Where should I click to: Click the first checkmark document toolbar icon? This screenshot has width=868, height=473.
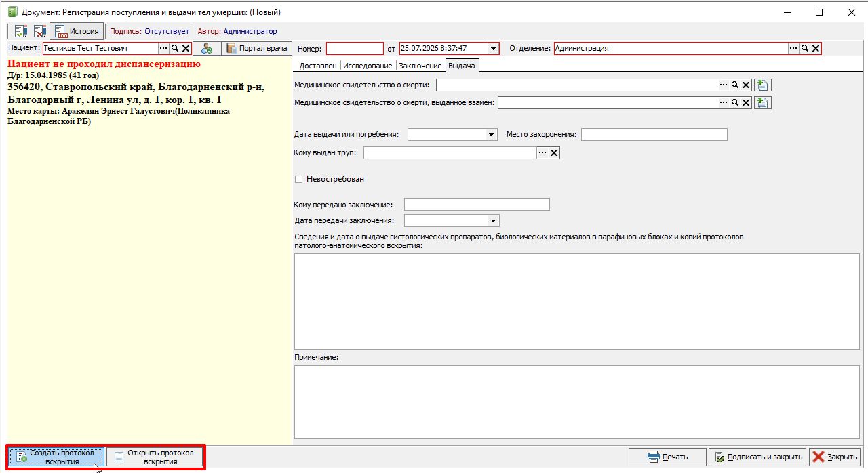coord(20,31)
